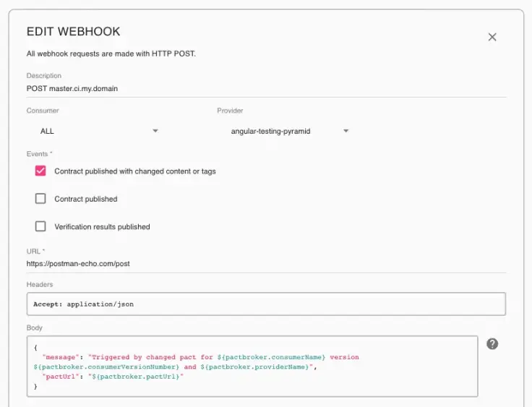Click the Accept: application/json header text

[x=83, y=304]
